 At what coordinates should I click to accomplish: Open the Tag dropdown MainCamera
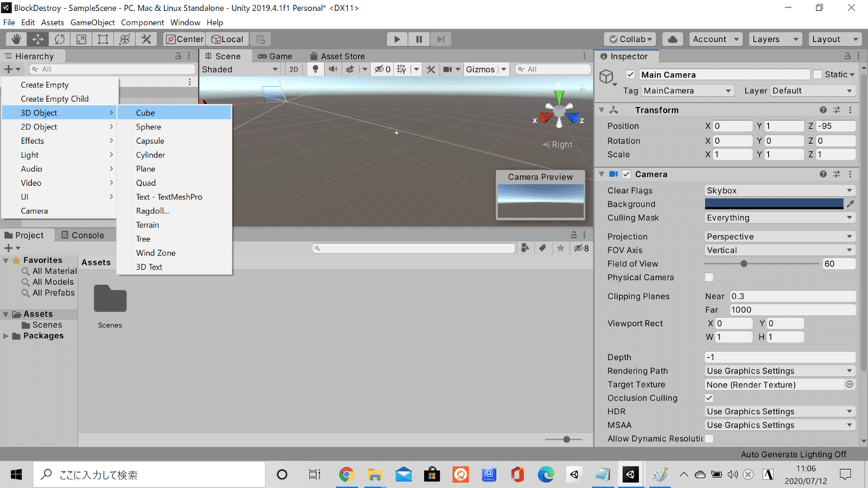point(688,90)
